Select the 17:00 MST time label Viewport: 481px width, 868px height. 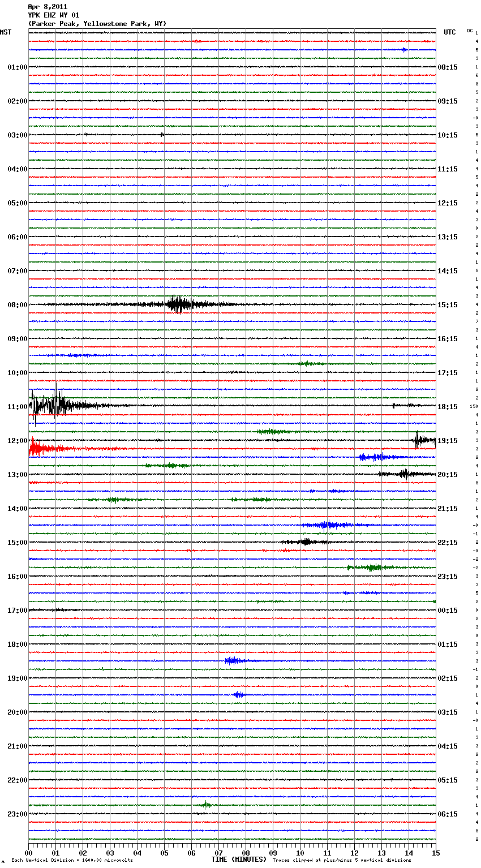click(18, 611)
